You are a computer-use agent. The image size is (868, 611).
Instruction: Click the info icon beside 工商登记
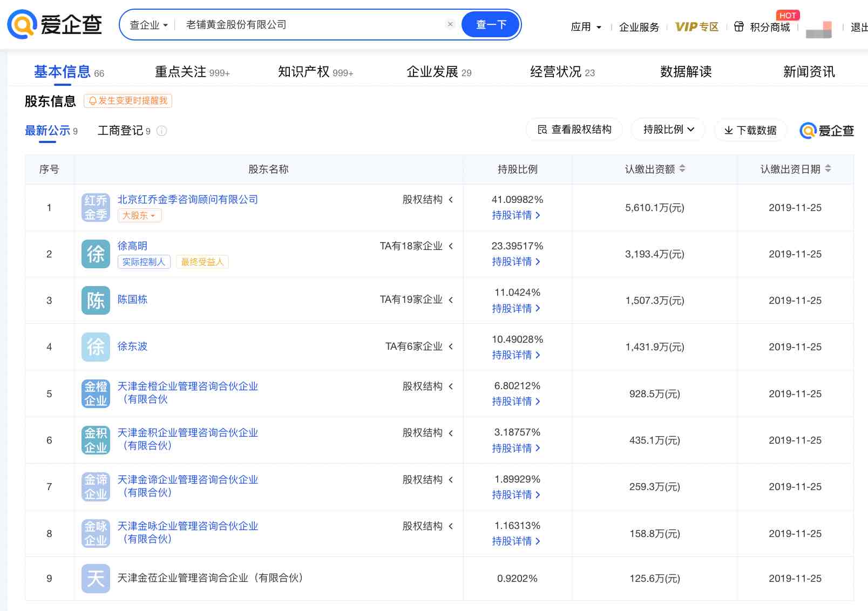(x=161, y=131)
